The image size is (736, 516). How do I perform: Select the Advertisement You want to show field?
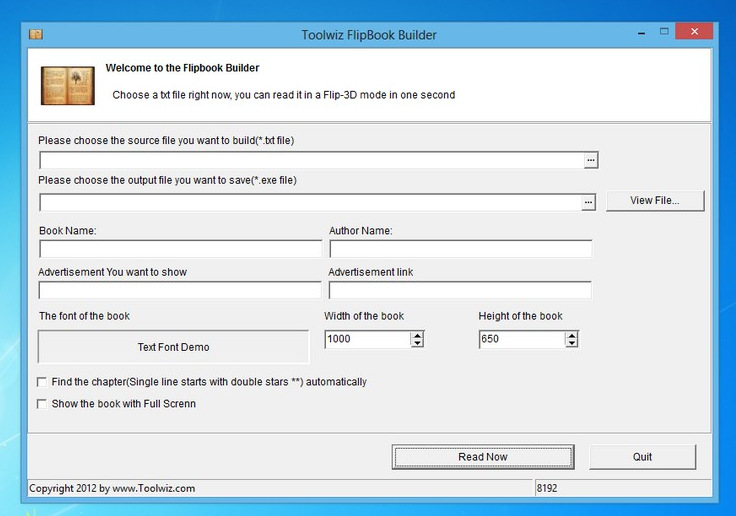click(180, 290)
